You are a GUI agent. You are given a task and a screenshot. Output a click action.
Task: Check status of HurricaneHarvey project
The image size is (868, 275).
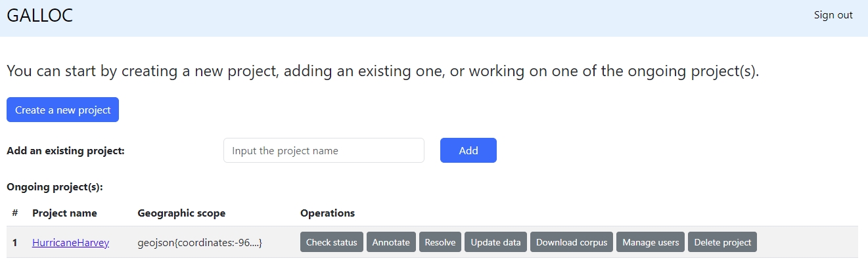point(331,242)
